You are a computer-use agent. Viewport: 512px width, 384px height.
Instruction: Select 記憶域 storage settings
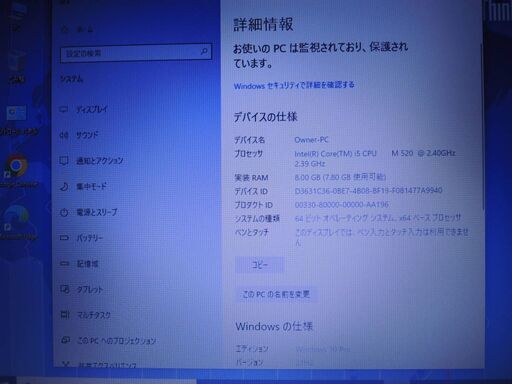click(79, 264)
